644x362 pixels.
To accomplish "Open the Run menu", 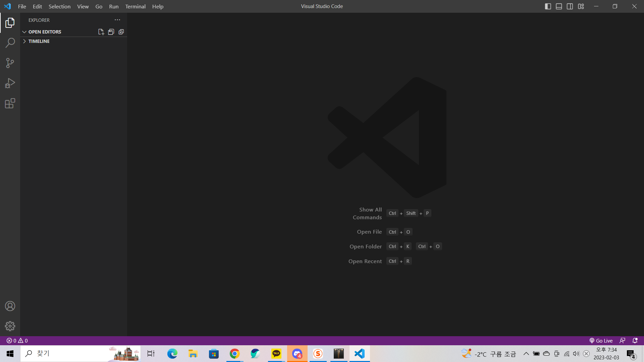I will (x=114, y=6).
